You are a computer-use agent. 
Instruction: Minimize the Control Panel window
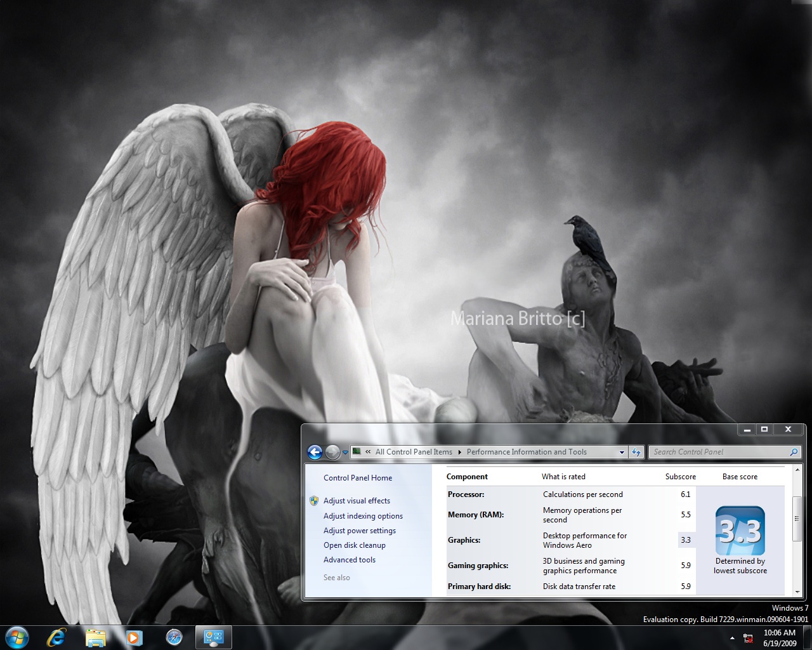(747, 430)
